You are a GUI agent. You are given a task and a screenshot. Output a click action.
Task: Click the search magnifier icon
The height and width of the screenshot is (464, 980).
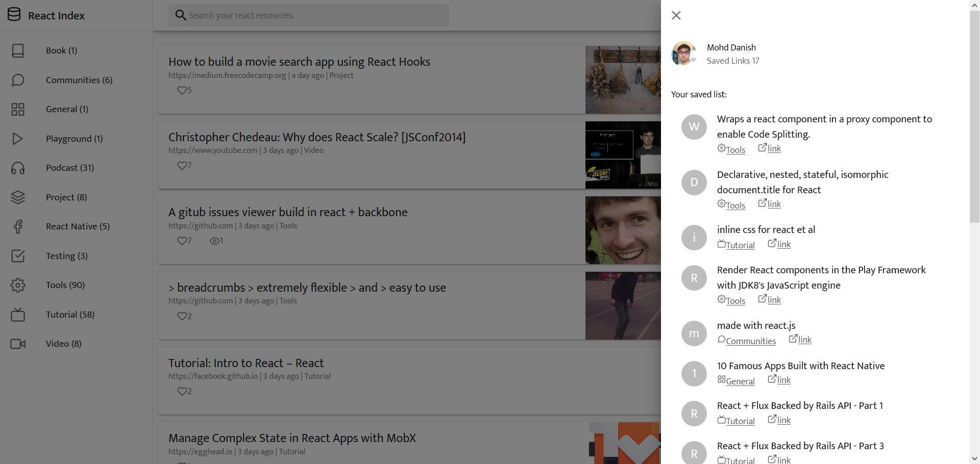(180, 15)
